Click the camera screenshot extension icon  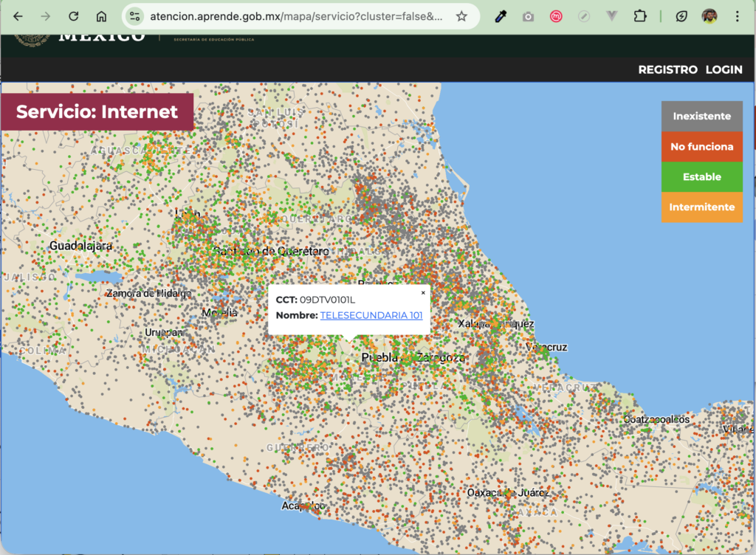528,16
